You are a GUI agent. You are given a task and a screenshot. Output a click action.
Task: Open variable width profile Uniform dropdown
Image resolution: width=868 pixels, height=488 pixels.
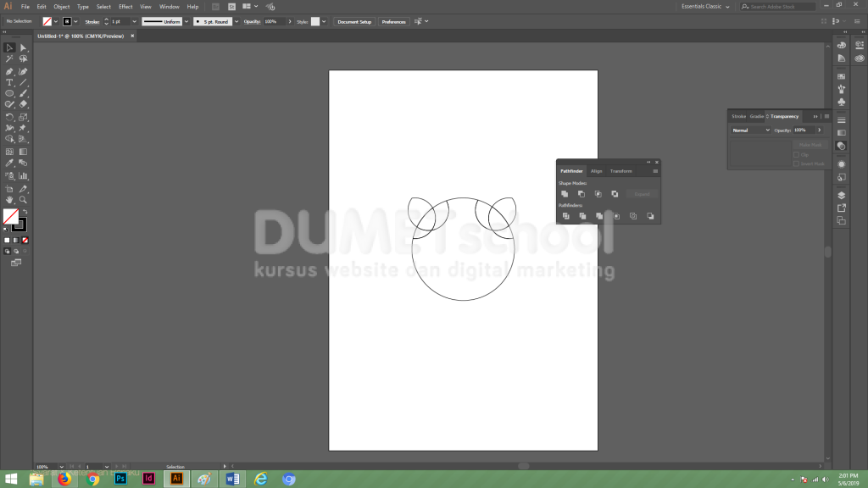click(186, 21)
